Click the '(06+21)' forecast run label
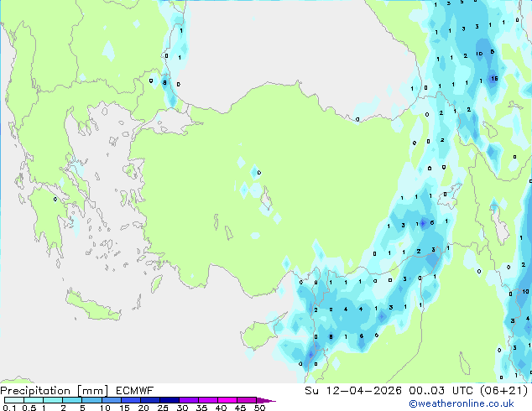Screen dimensions: 532x411 pos(503,391)
